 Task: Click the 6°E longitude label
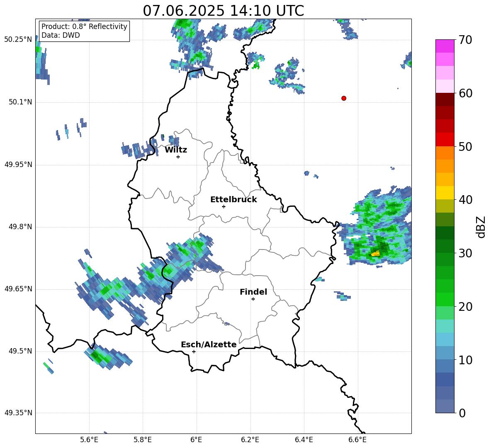tap(196, 440)
